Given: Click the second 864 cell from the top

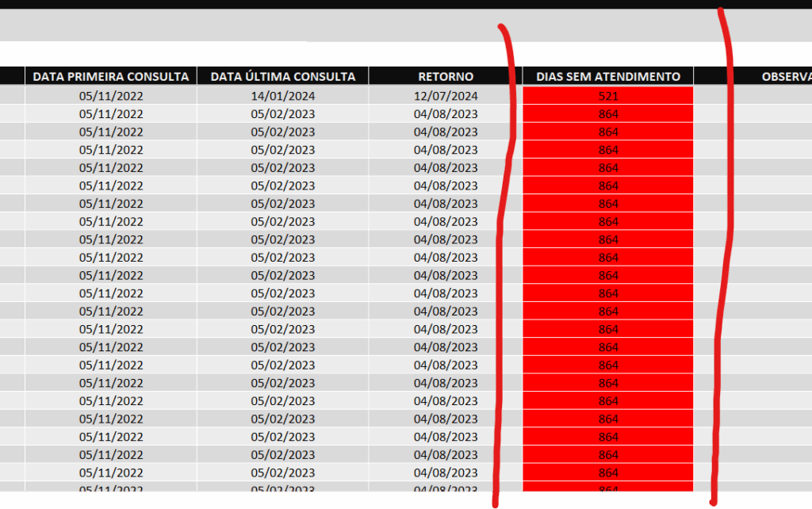Looking at the screenshot, I should tap(608, 132).
